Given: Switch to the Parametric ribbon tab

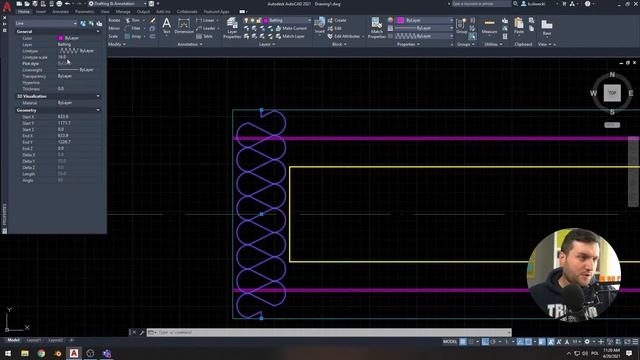Looking at the screenshot, I should coord(84,12).
